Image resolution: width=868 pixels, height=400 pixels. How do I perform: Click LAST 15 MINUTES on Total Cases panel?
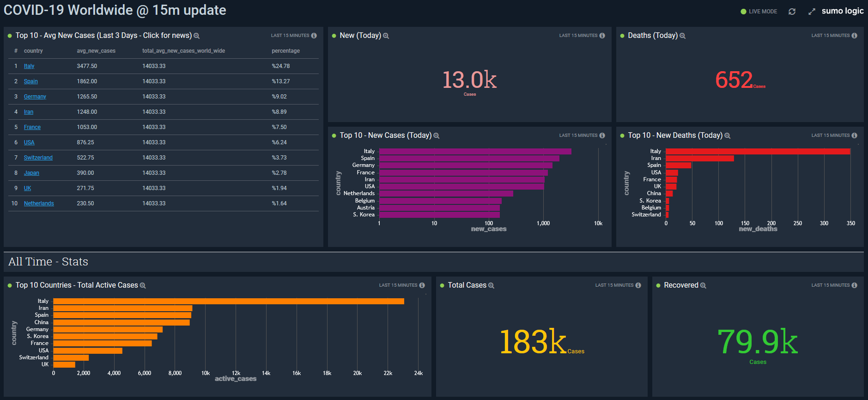[x=614, y=285]
